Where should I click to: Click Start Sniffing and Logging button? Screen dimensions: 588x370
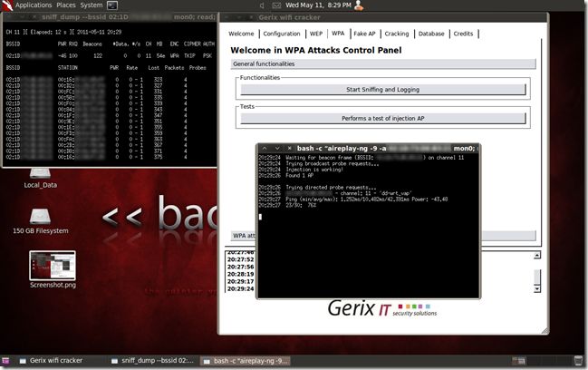(x=383, y=90)
